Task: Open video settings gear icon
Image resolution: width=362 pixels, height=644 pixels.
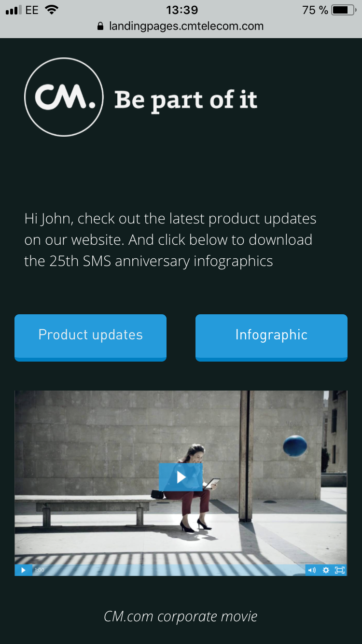Action: [326, 570]
